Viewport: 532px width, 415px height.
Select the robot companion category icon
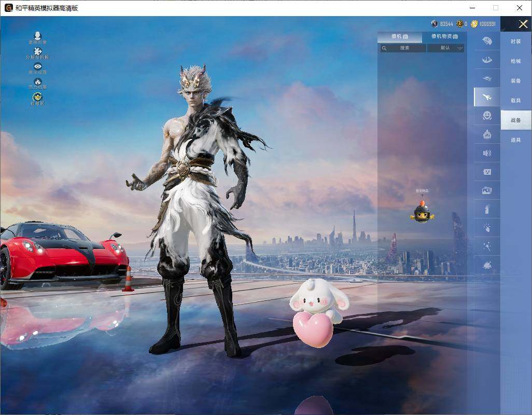[x=487, y=134]
